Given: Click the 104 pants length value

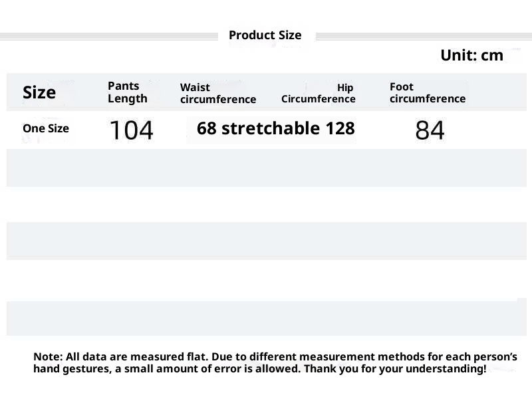Looking at the screenshot, I should point(131,130).
